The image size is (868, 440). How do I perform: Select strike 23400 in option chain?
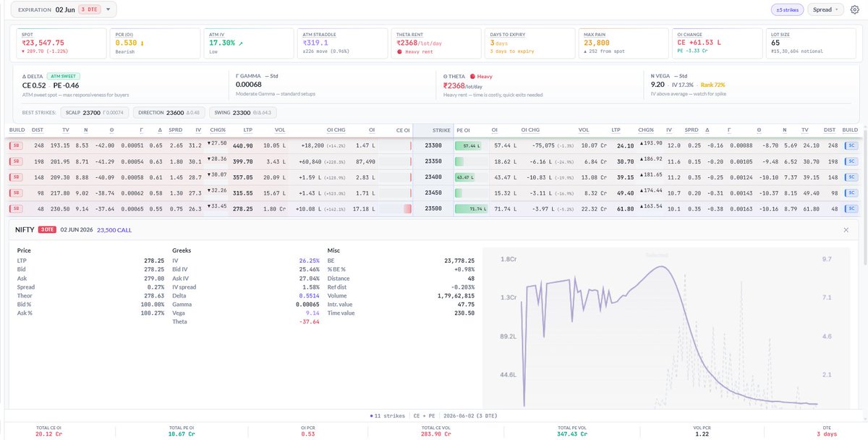[x=434, y=178]
